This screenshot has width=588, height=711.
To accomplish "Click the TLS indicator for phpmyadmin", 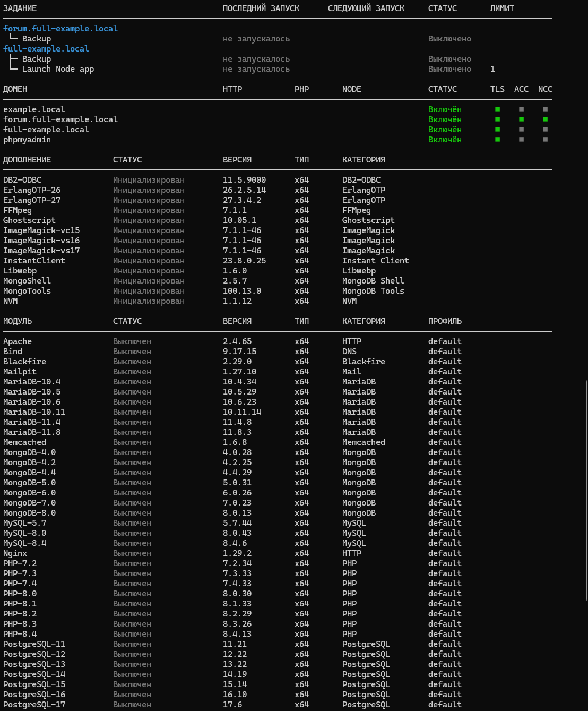I will tap(497, 140).
